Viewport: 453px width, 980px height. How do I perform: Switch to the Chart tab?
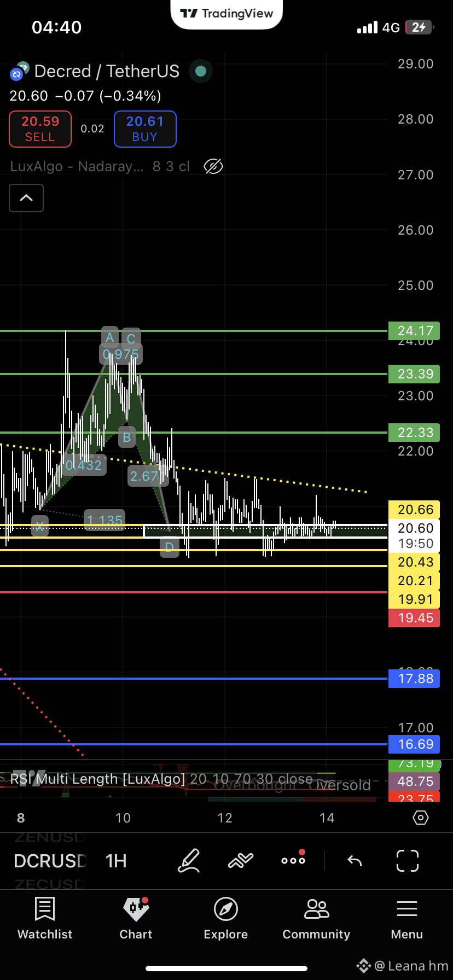pos(136,919)
